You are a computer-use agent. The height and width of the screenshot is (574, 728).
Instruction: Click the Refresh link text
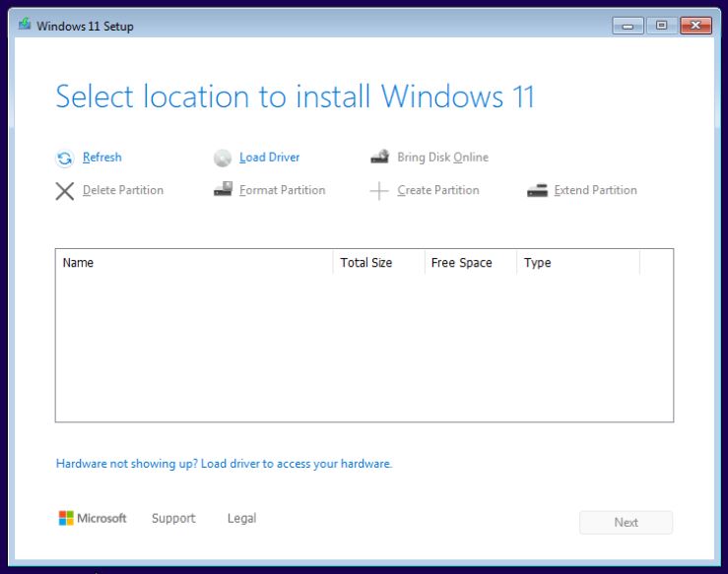point(102,158)
